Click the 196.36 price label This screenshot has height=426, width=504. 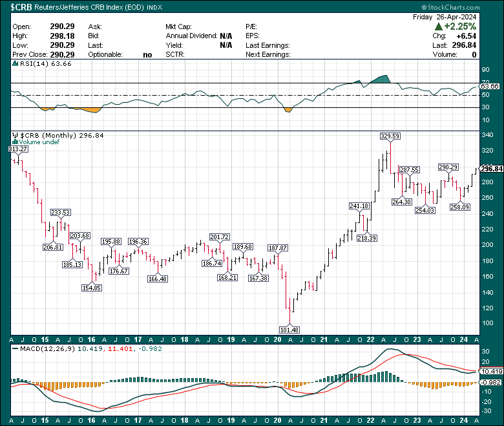click(138, 242)
